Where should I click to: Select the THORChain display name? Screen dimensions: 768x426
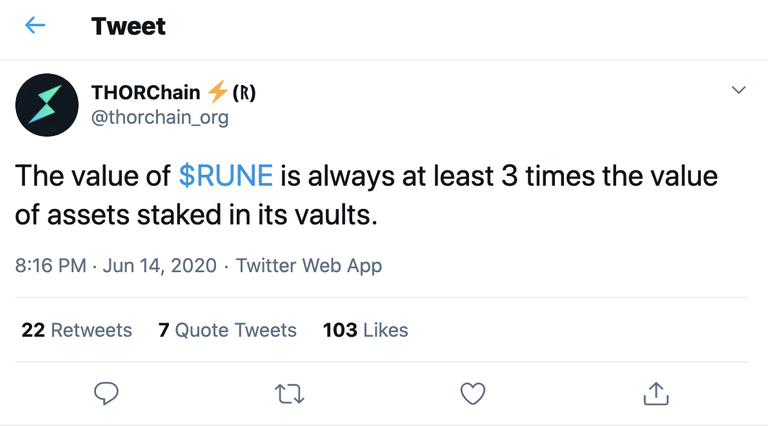click(x=145, y=93)
